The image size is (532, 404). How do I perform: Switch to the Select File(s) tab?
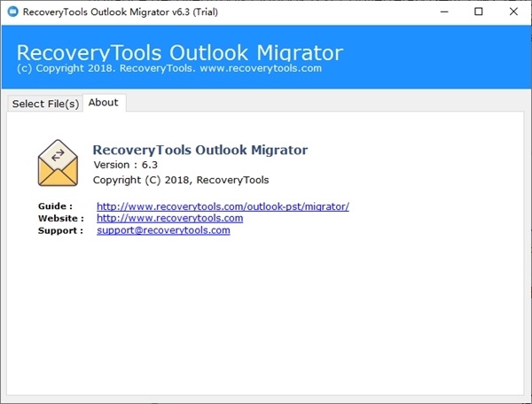[45, 104]
